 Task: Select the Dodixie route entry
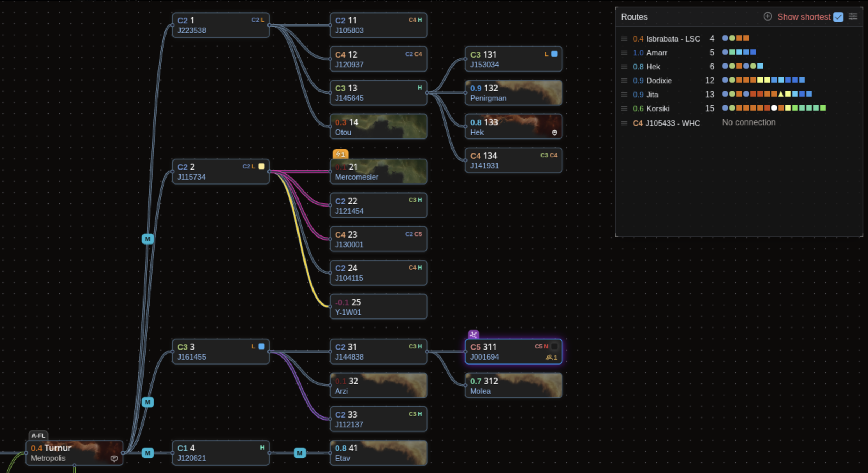click(659, 81)
